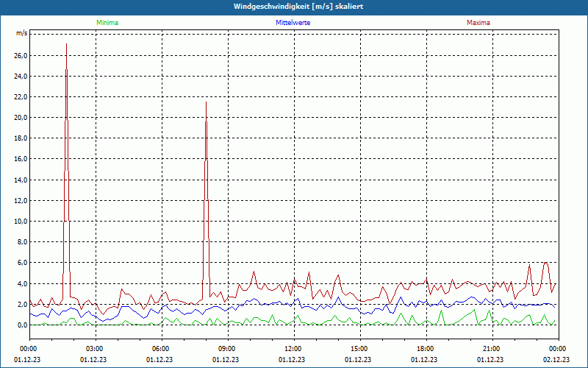Click the y-axis value '26,0'
588x368 pixels.
pos(21,56)
